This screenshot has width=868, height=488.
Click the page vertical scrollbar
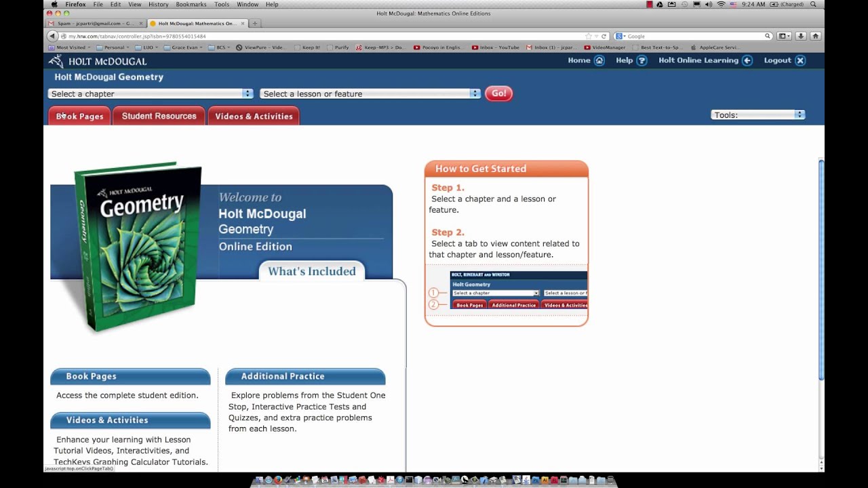coord(822,270)
